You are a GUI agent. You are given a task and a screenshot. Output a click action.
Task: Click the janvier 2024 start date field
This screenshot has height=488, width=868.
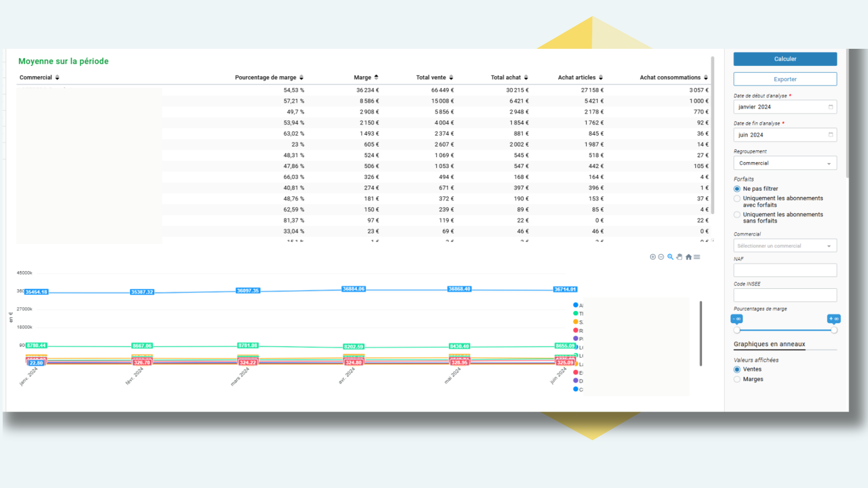coord(785,107)
